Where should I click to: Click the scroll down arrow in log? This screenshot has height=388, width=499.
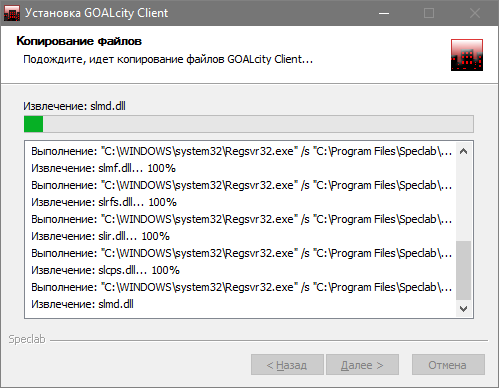pyautogui.click(x=463, y=309)
